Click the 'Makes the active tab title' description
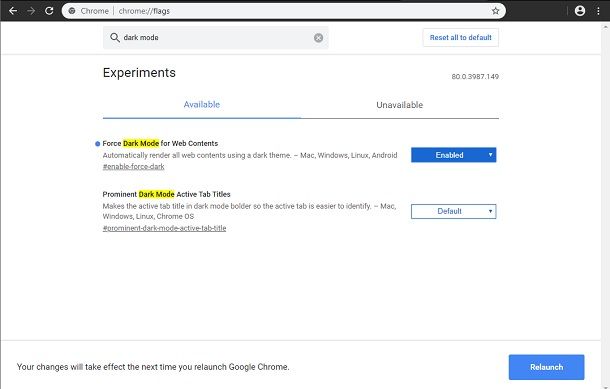The height and width of the screenshot is (389, 610). click(249, 211)
